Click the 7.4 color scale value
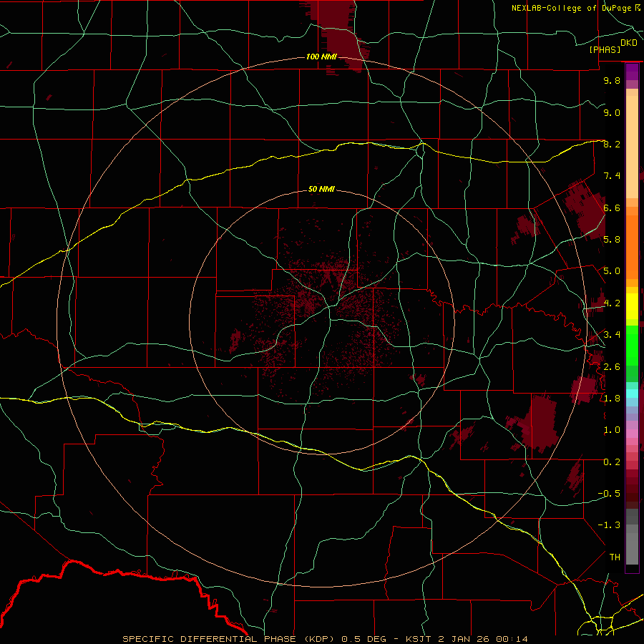The width and height of the screenshot is (644, 644). (612, 176)
